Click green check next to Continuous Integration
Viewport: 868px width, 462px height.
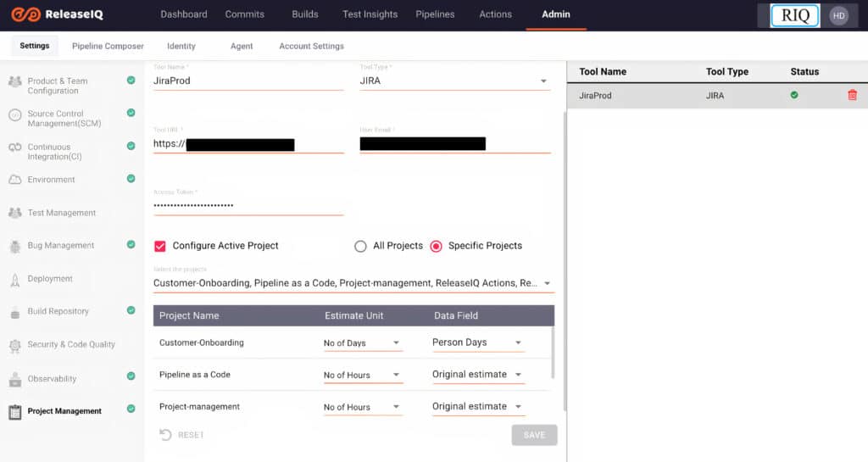point(131,146)
